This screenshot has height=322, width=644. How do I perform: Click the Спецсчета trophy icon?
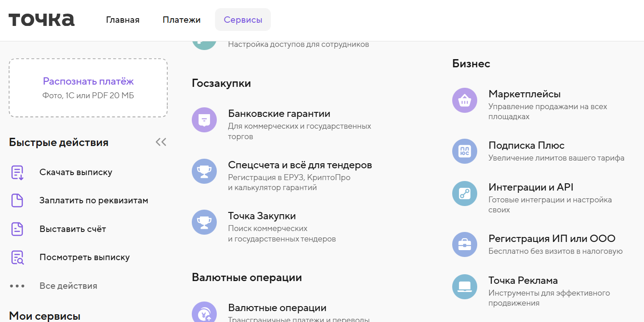click(204, 171)
